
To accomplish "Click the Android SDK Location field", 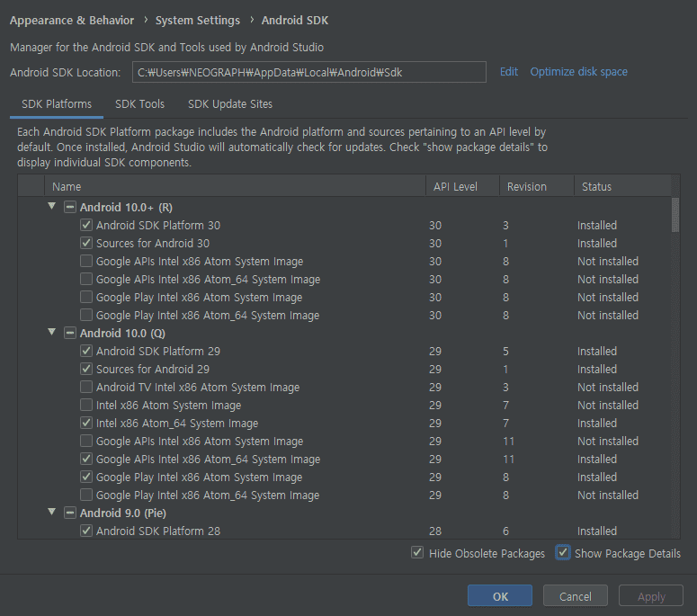I will click(x=309, y=72).
